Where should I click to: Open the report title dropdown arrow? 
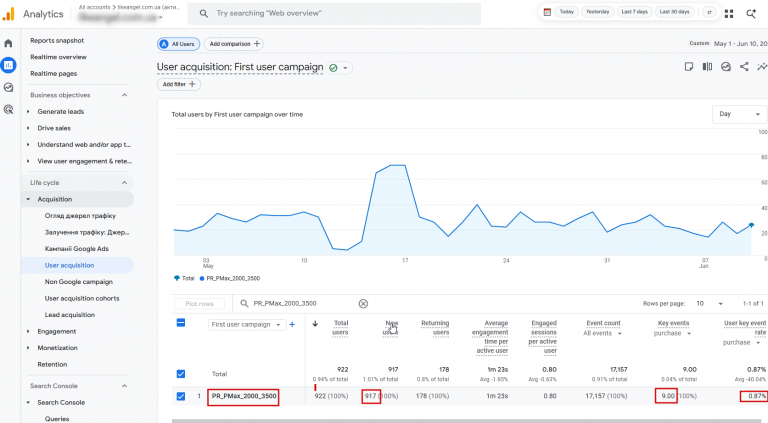[345, 68]
